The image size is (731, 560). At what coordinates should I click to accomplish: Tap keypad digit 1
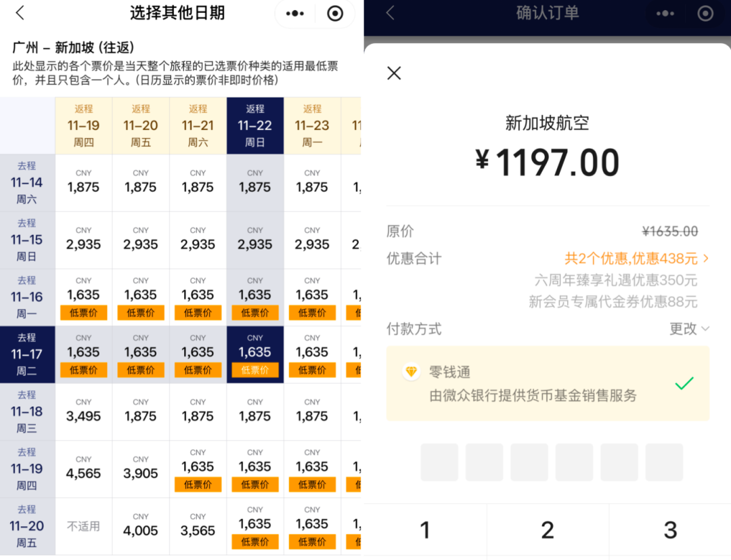pos(424,531)
